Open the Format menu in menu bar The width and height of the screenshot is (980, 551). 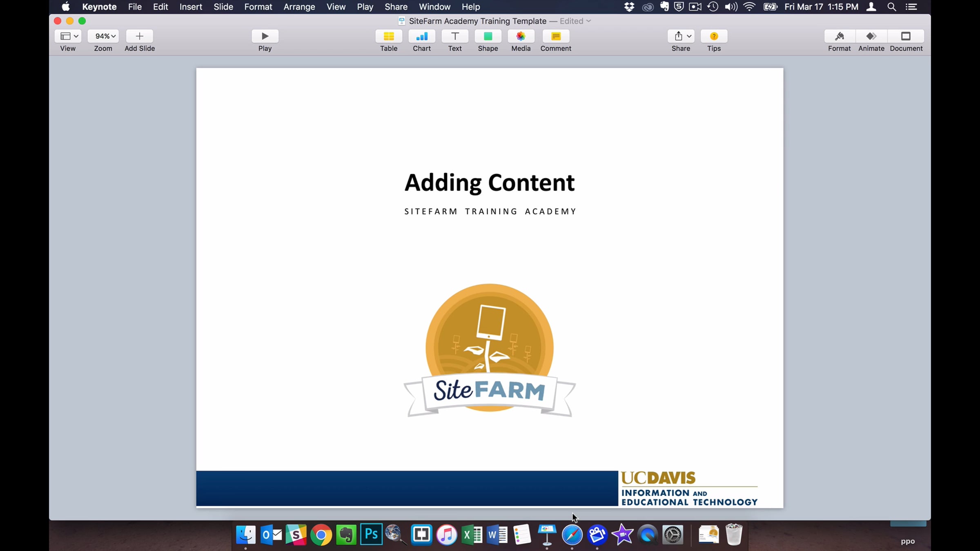click(x=258, y=7)
